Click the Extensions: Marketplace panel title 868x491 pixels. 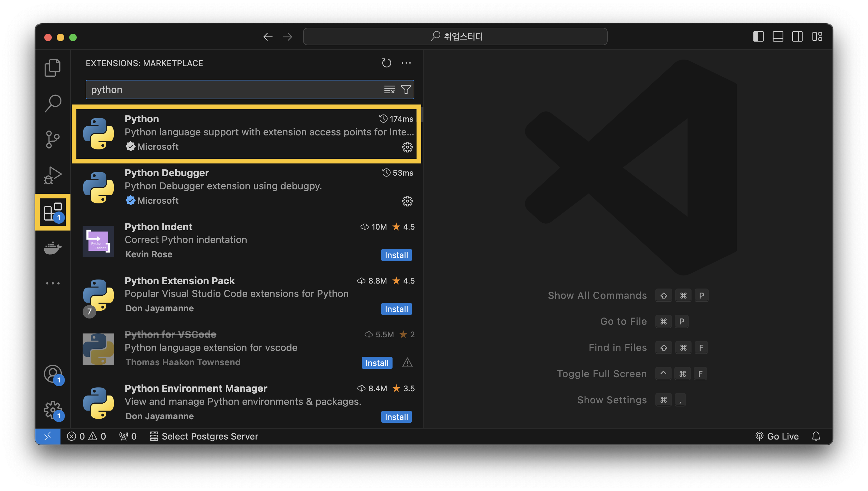coord(144,63)
